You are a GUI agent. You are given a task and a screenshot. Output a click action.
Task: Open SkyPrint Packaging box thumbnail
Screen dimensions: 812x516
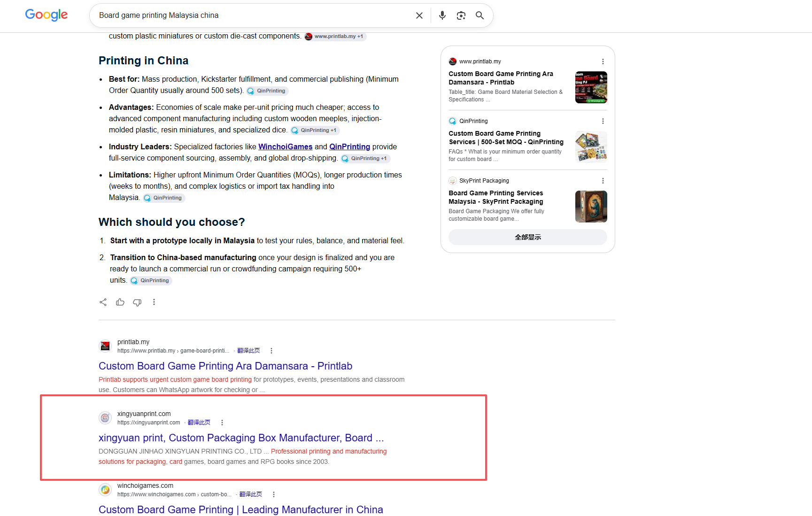[x=591, y=207]
